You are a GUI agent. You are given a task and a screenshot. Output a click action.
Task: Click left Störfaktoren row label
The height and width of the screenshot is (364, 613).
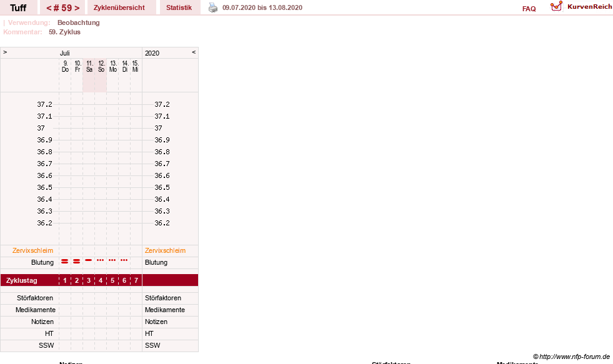coord(35,298)
